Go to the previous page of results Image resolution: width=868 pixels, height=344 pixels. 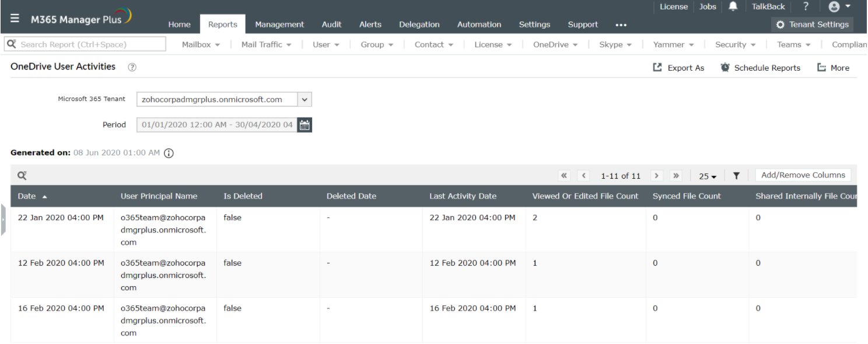pyautogui.click(x=583, y=176)
